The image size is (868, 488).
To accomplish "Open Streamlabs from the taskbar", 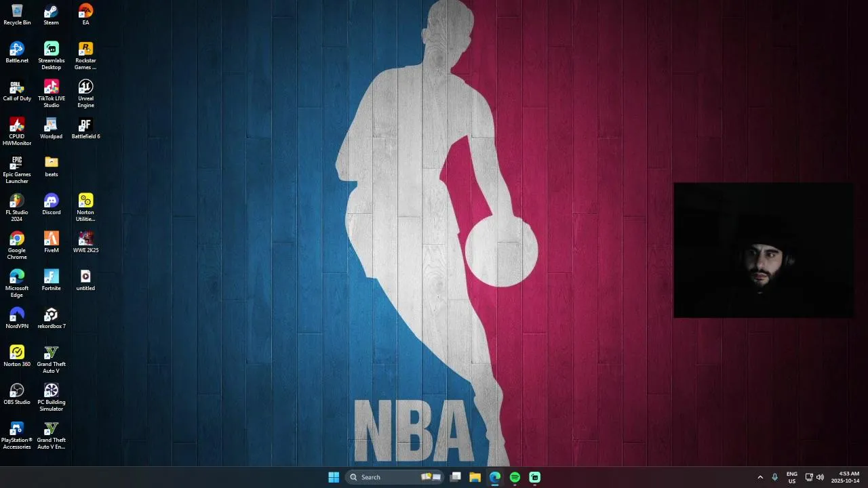I will click(x=534, y=477).
